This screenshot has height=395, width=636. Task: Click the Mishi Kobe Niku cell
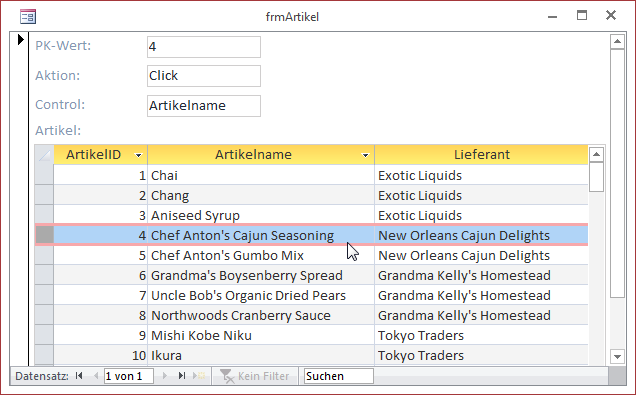[x=261, y=335]
